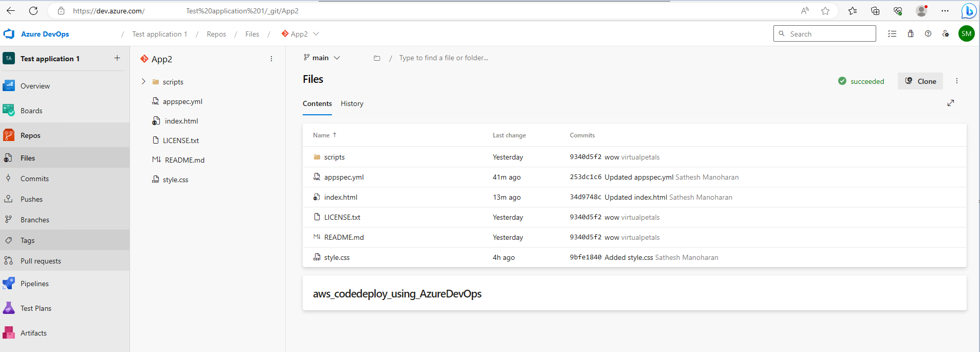Select LICENSE.txt in the file tree

pos(180,140)
